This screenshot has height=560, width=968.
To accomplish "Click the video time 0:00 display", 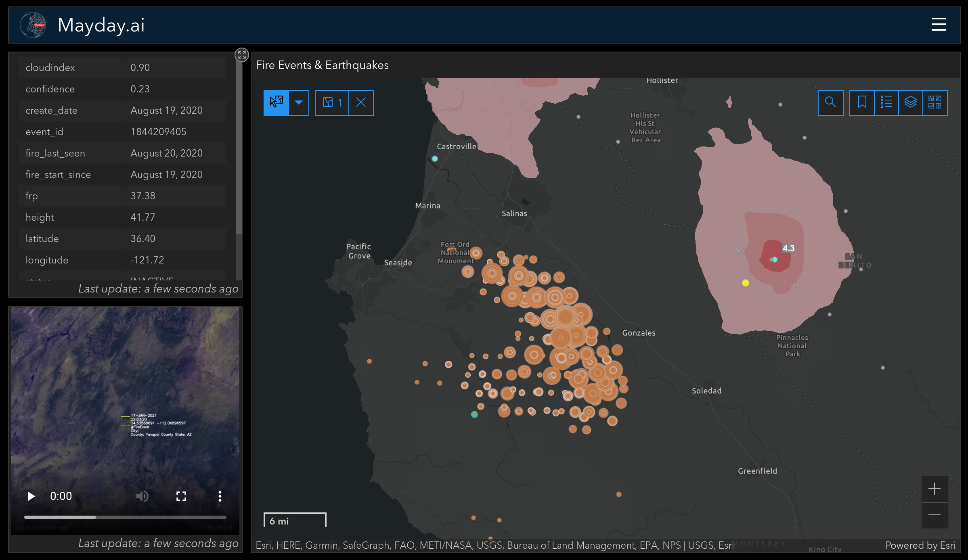I will pos(61,496).
